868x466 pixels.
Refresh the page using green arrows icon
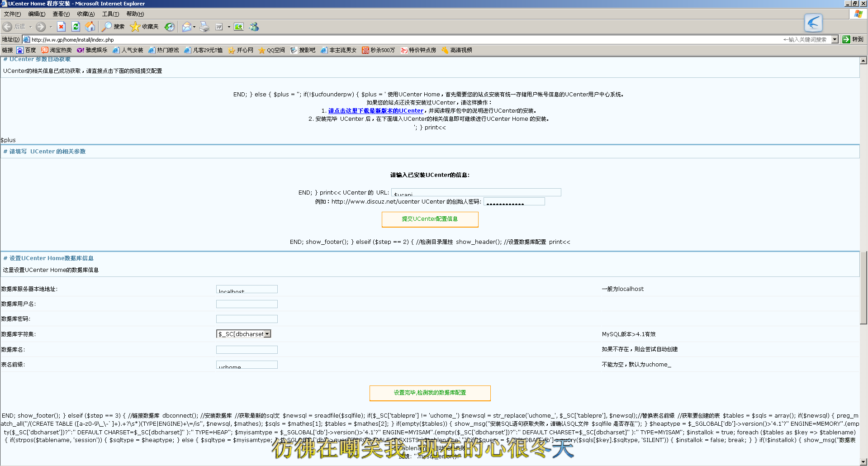coord(76,27)
